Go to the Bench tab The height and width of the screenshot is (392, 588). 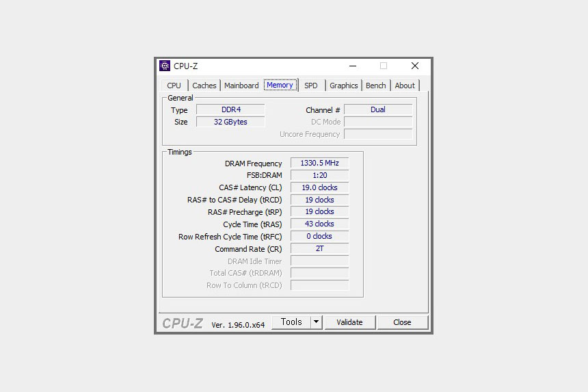376,86
